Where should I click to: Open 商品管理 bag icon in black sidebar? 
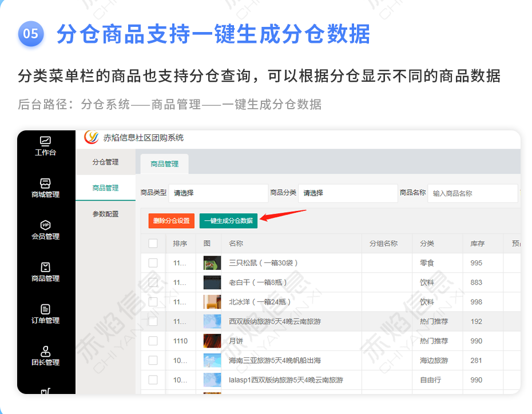pos(45,267)
